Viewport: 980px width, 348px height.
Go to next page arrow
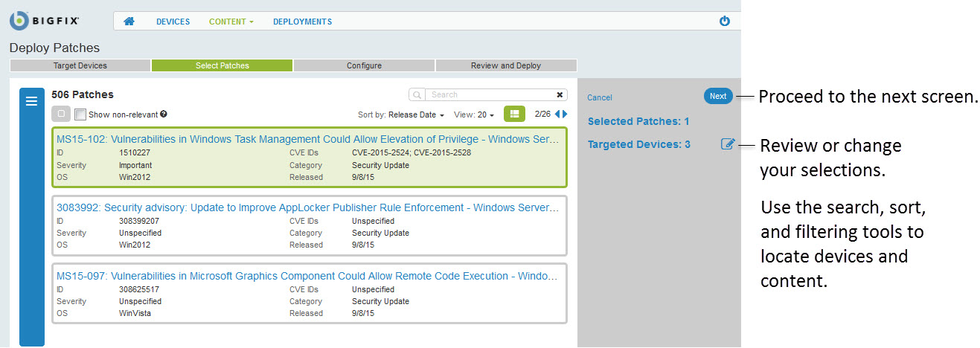coord(565,114)
